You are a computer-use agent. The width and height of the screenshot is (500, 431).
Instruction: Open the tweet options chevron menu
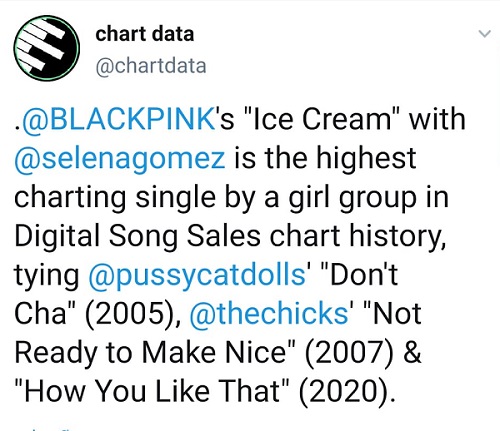(x=484, y=33)
